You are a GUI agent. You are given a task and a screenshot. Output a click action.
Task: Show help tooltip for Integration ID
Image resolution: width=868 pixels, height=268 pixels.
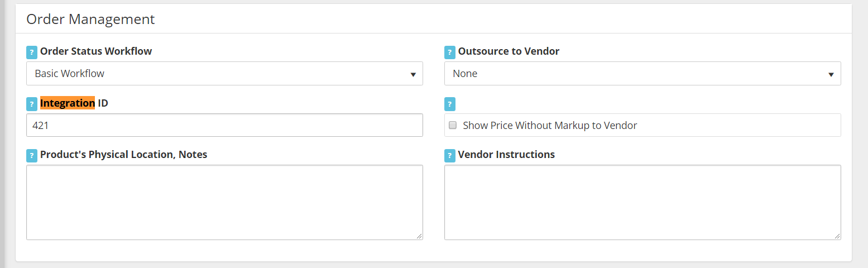[32, 104]
